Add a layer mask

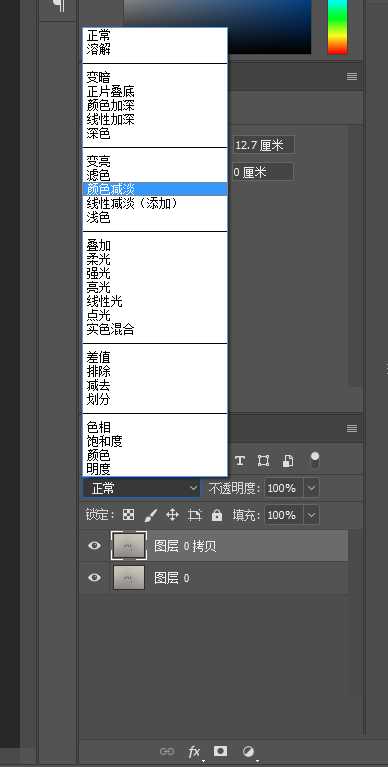(221, 751)
